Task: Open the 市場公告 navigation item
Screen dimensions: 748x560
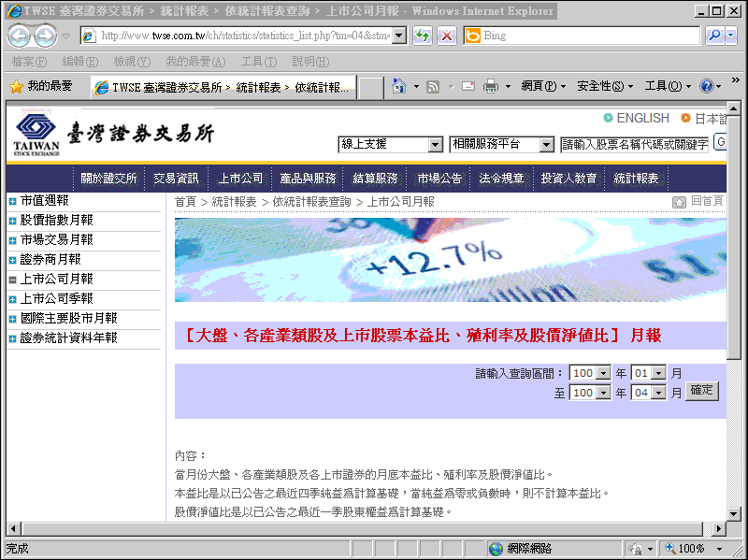Action: 439,179
